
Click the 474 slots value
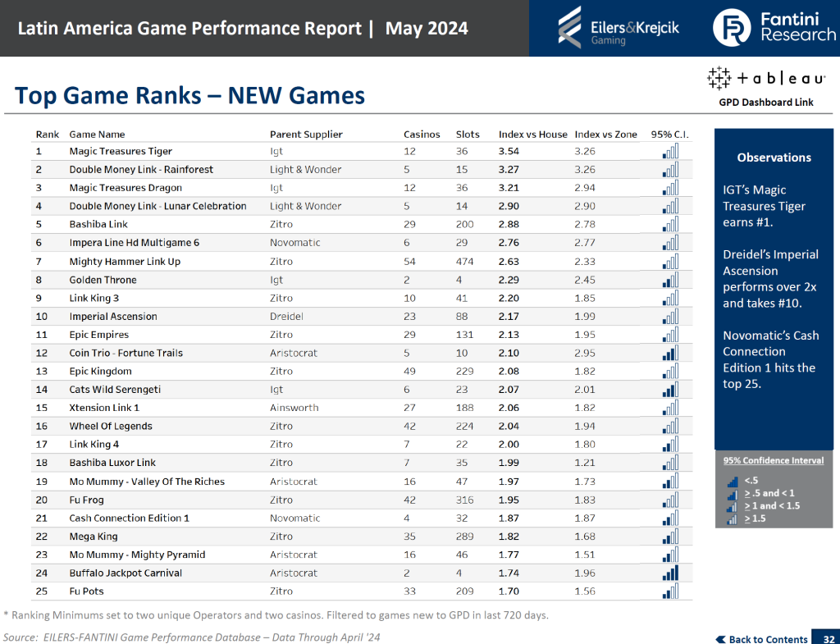(464, 262)
